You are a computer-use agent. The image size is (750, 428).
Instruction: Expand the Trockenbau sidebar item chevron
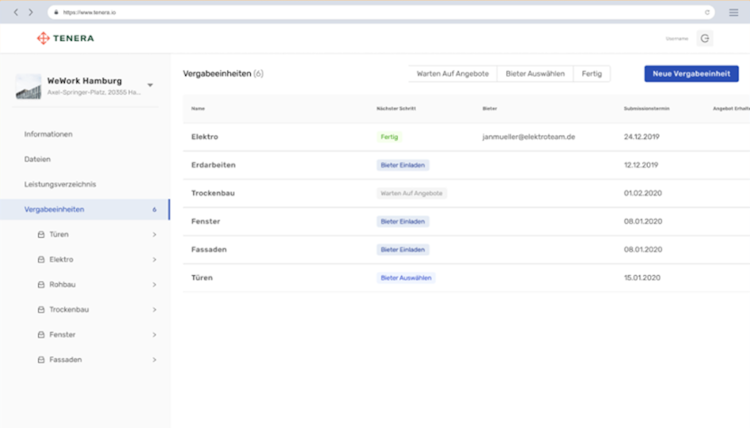pyautogui.click(x=154, y=309)
